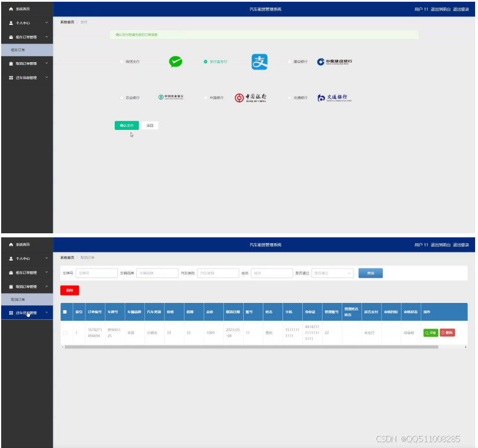Click the blue Alipay logo
The width and height of the screenshot is (478, 448).
point(259,62)
